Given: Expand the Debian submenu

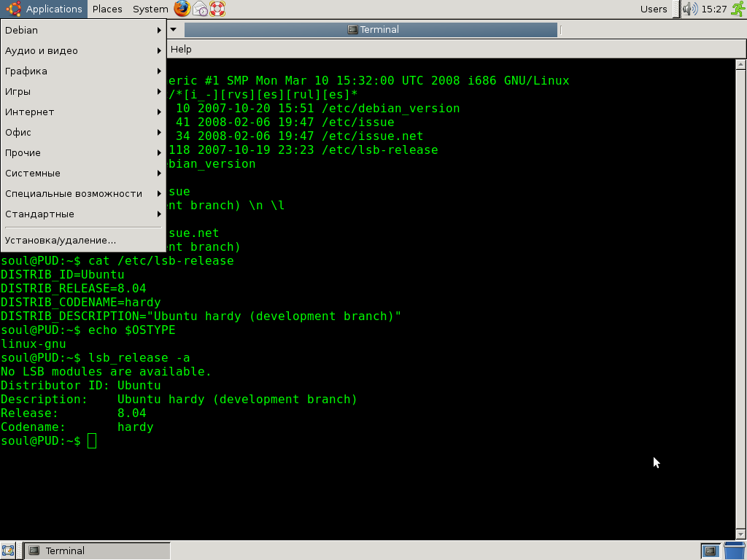Looking at the screenshot, I should pos(83,30).
